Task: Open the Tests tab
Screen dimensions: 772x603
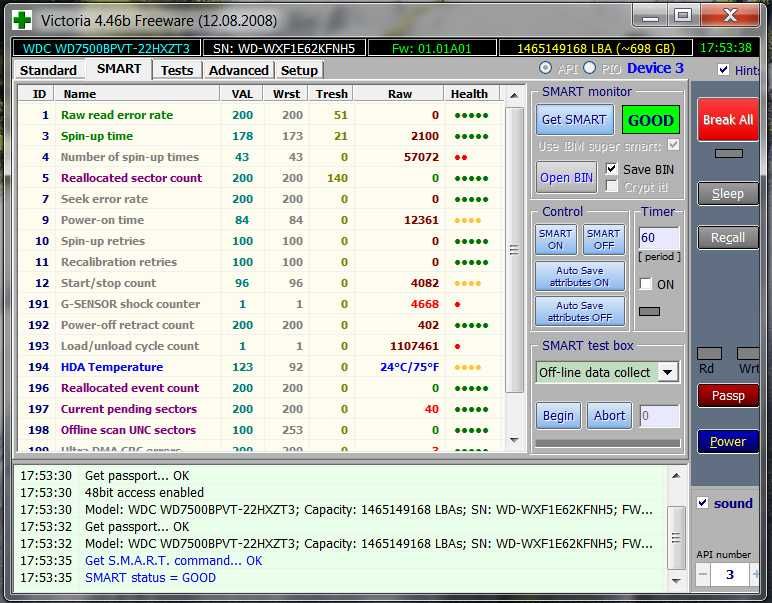Action: pos(177,70)
